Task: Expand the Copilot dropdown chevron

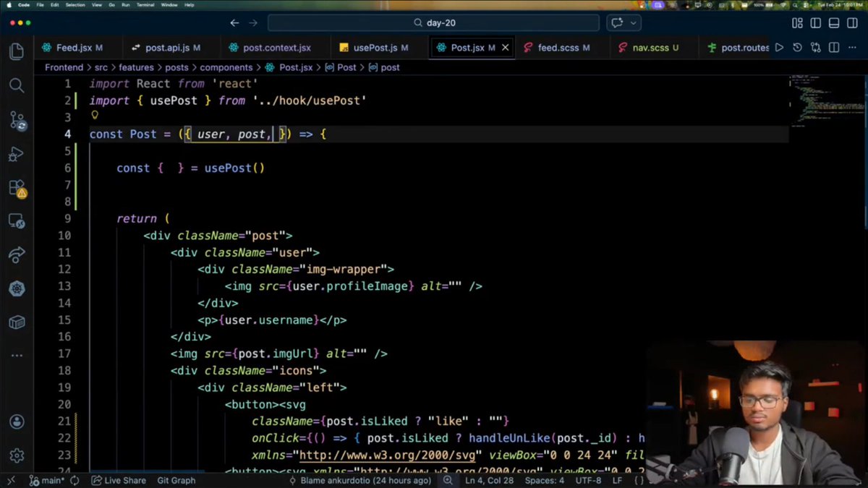Action: (634, 23)
